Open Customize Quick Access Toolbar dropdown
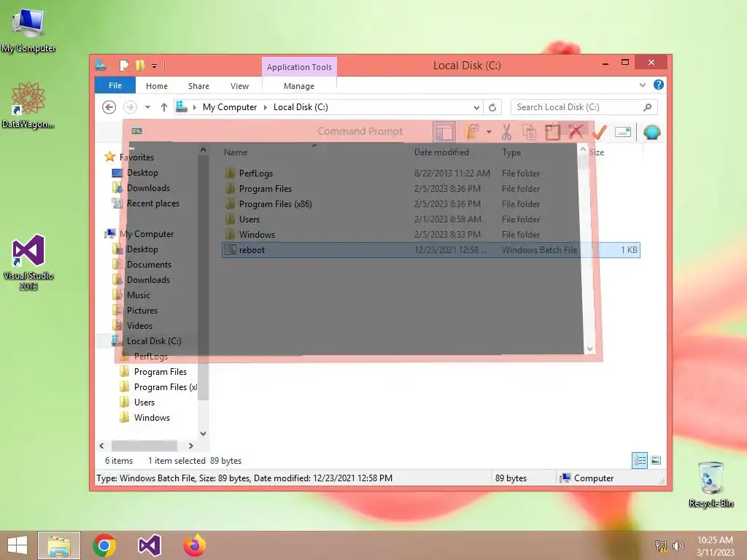This screenshot has width=747, height=560. (x=155, y=66)
